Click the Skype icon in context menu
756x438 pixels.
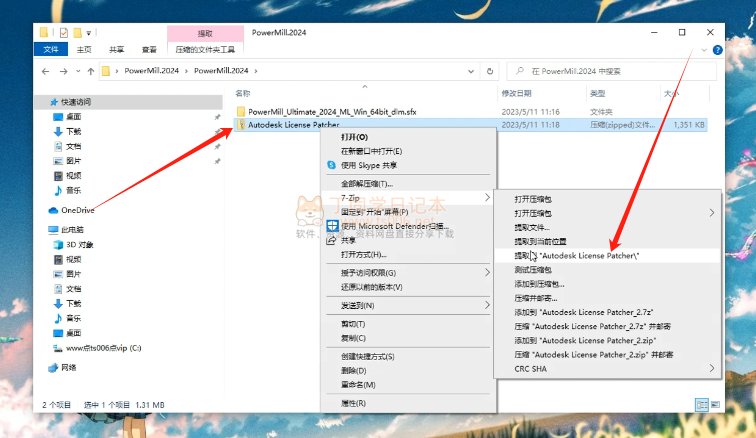(x=331, y=165)
